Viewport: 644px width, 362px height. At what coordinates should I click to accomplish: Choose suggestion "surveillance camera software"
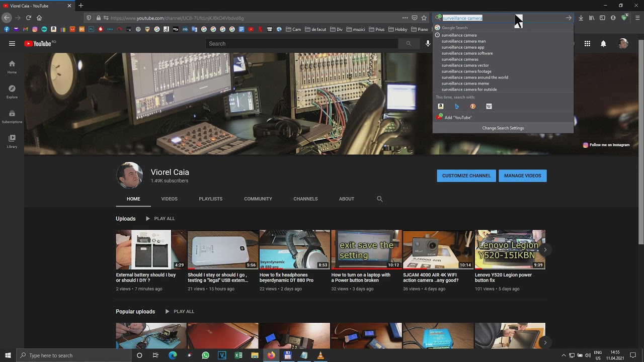(467, 53)
